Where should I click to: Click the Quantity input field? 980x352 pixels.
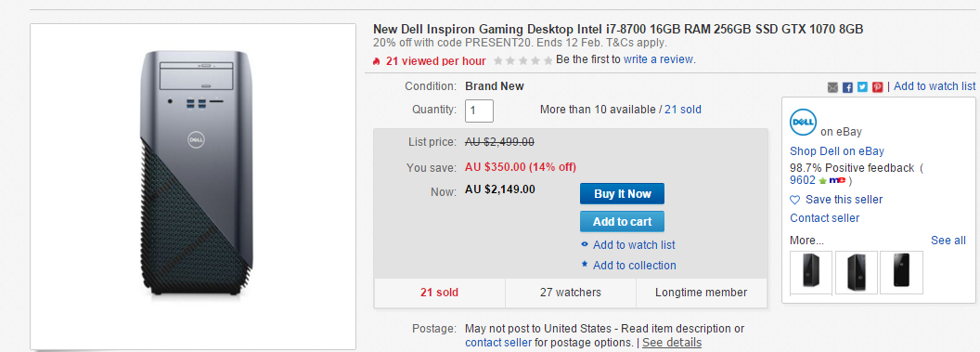tap(480, 111)
